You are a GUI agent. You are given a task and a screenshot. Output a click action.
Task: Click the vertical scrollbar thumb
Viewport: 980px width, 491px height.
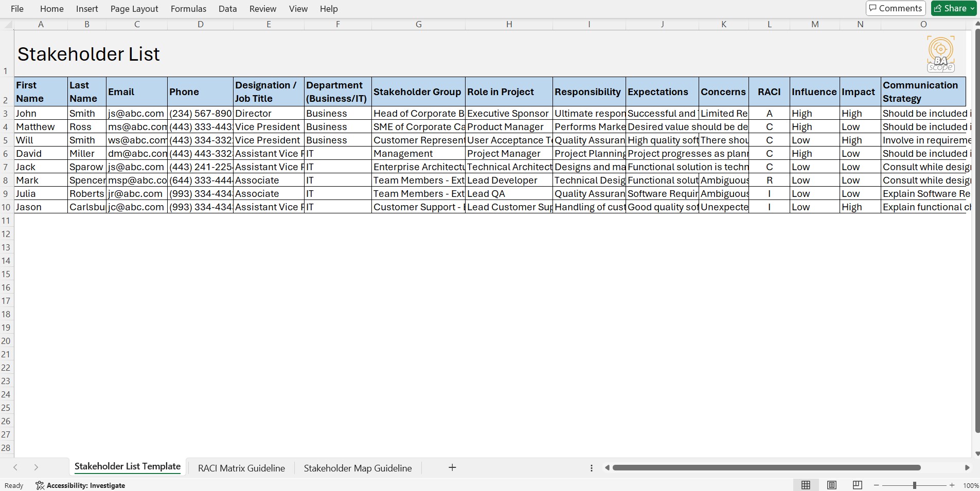point(977,230)
